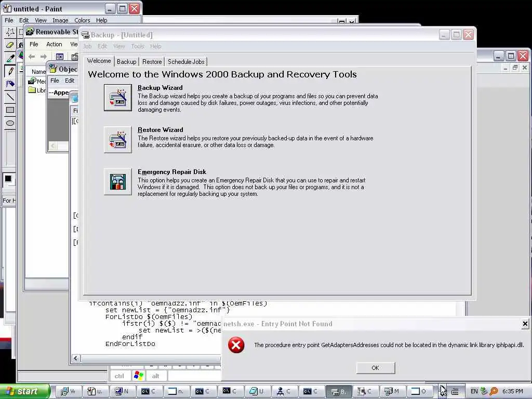Image resolution: width=532 pixels, height=399 pixels.
Task: Close the netsh.exe Entry Point dialog
Action: pyautogui.click(x=525, y=324)
